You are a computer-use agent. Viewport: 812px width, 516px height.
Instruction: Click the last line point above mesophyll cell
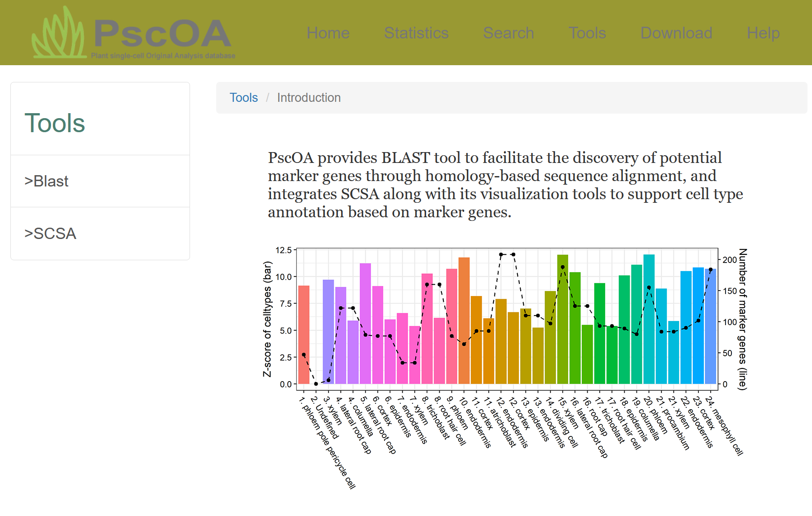(710, 270)
